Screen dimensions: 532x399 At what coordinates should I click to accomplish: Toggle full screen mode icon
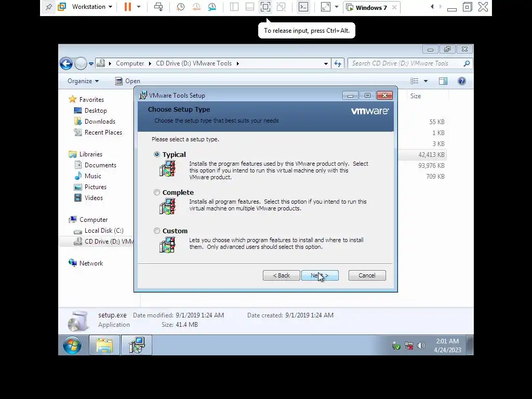click(x=265, y=7)
